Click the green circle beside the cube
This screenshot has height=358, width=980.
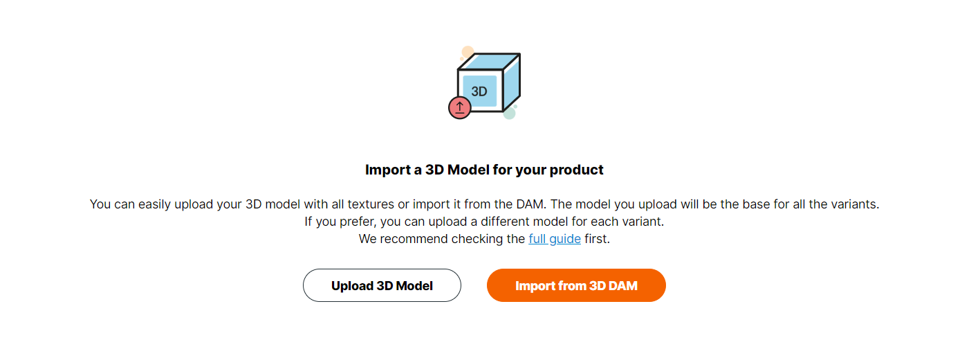click(x=510, y=113)
